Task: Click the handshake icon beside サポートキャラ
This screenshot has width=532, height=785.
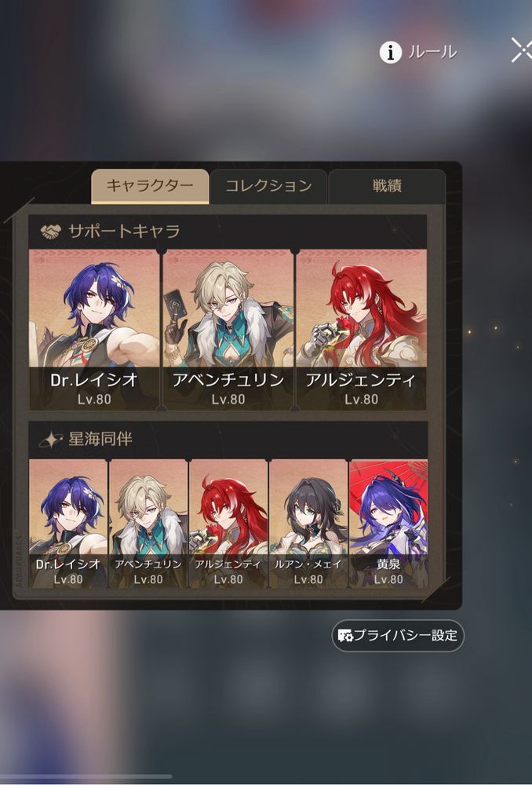Action: pyautogui.click(x=50, y=232)
